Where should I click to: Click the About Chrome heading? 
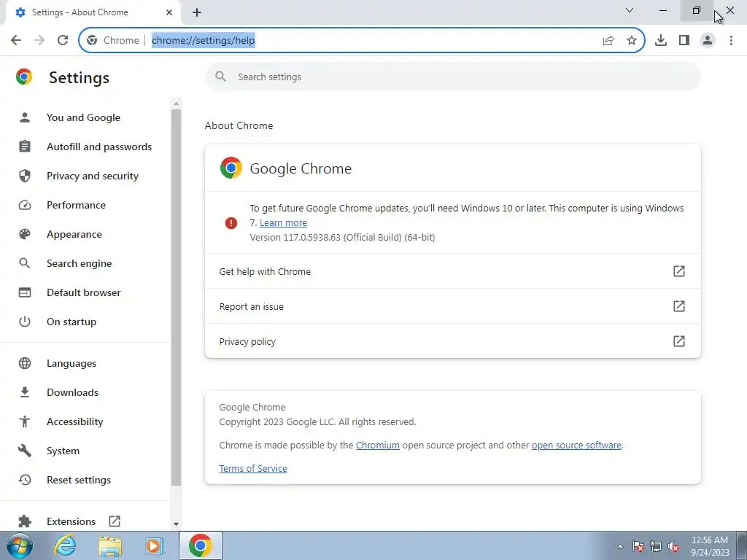coord(239,125)
